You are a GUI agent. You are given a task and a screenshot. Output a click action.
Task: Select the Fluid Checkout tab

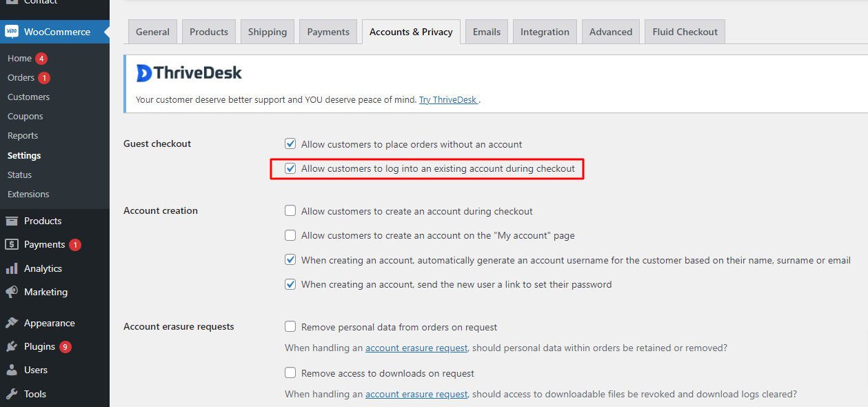click(684, 31)
